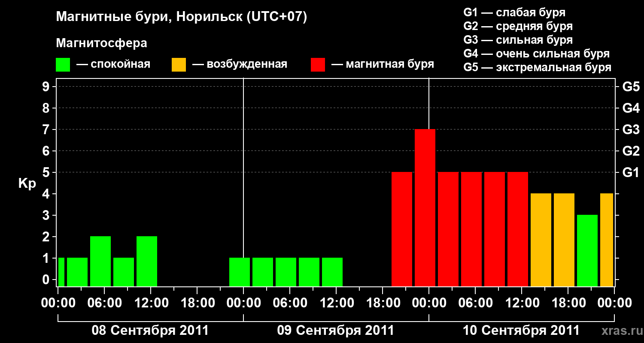Click '06:00' time label above 08 Сентября
This screenshot has width=644, height=343.
tap(104, 303)
